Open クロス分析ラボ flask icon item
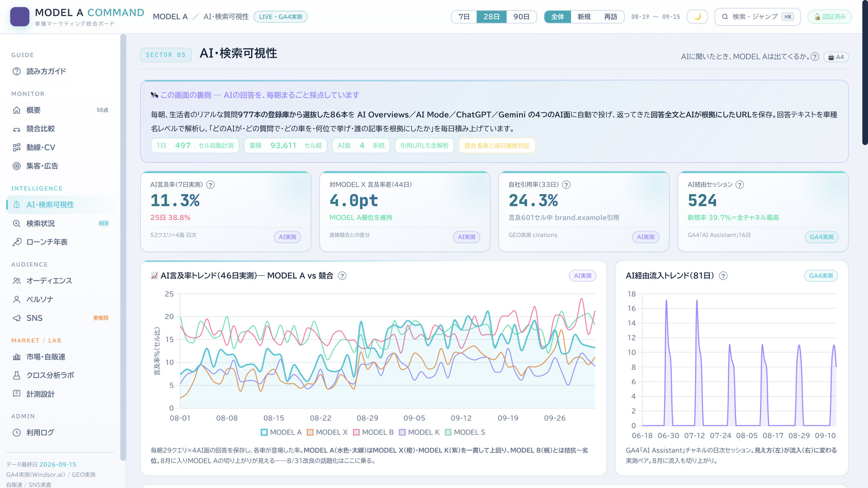Screen dimensions: 868x488 click(x=60, y=375)
